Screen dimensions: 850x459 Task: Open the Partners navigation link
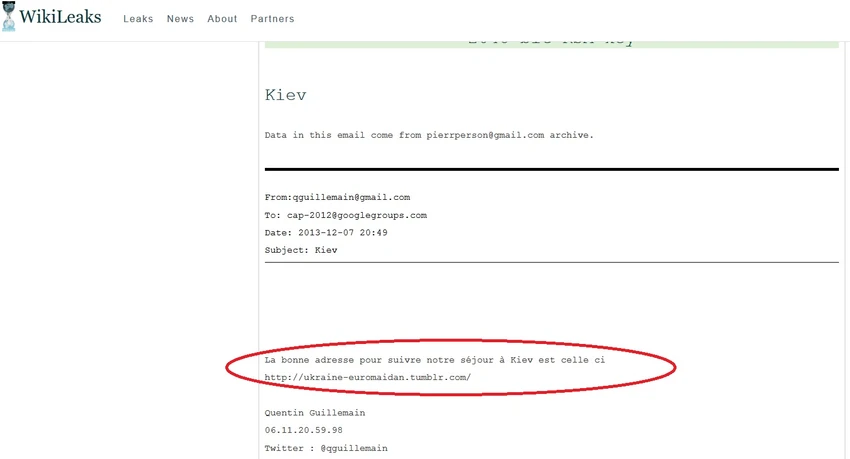click(272, 18)
